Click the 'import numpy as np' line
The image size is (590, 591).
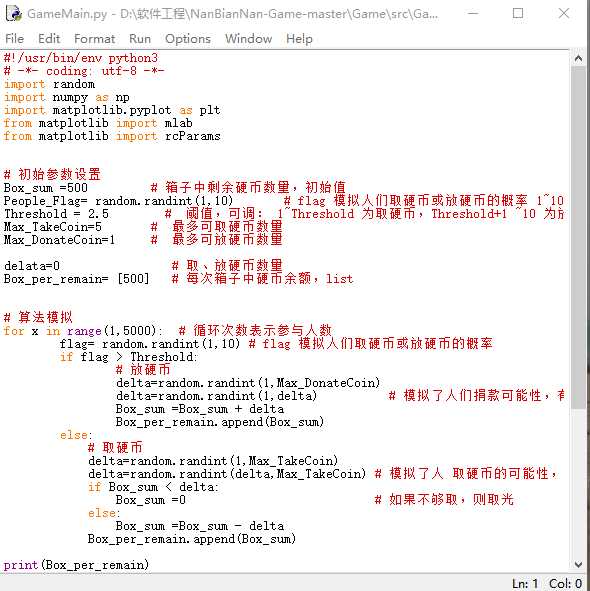[x=67, y=97]
